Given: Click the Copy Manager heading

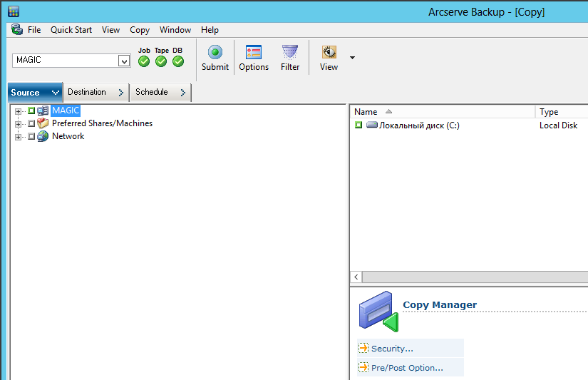Looking at the screenshot, I should (440, 304).
